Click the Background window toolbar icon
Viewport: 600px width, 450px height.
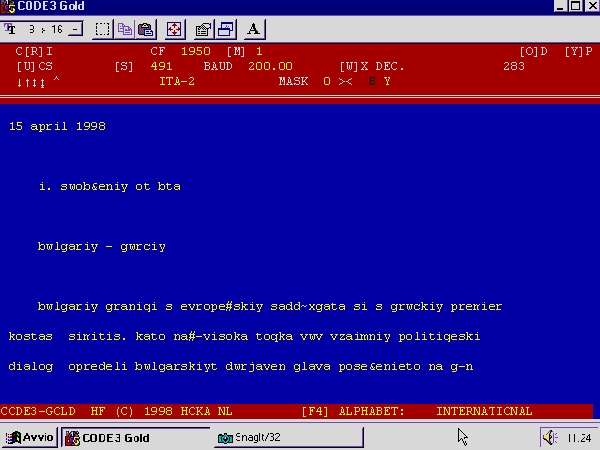point(225,29)
